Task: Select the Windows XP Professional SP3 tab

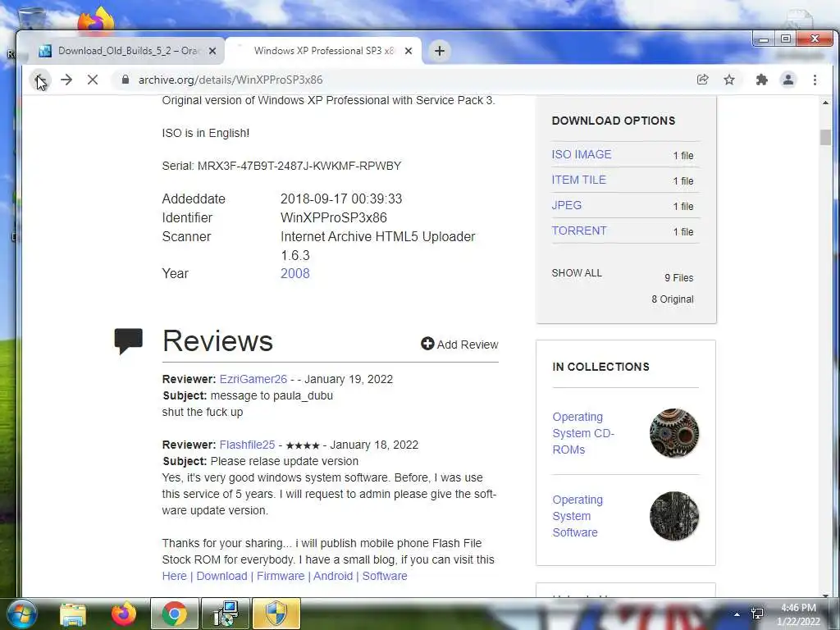Action: [x=323, y=51]
